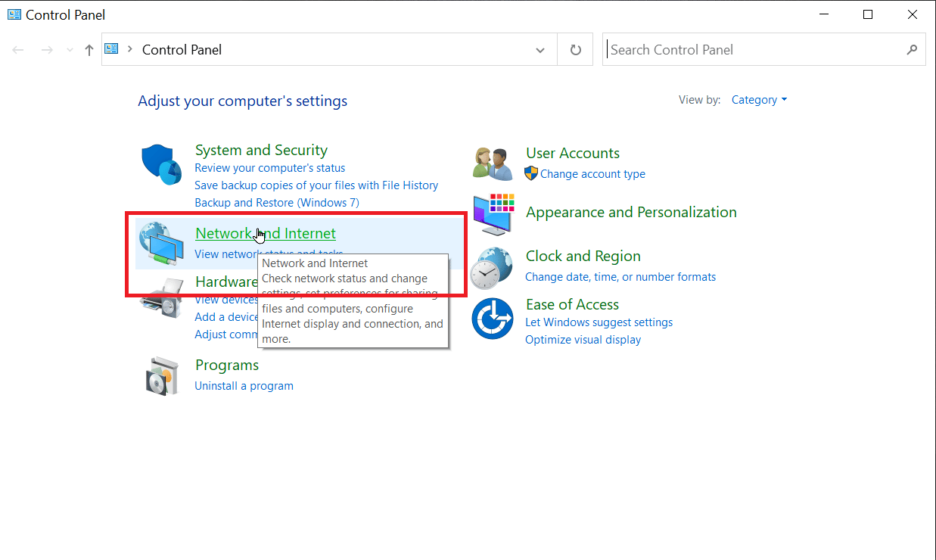Open the View by Category dropdown
This screenshot has width=936, height=560.
(759, 100)
